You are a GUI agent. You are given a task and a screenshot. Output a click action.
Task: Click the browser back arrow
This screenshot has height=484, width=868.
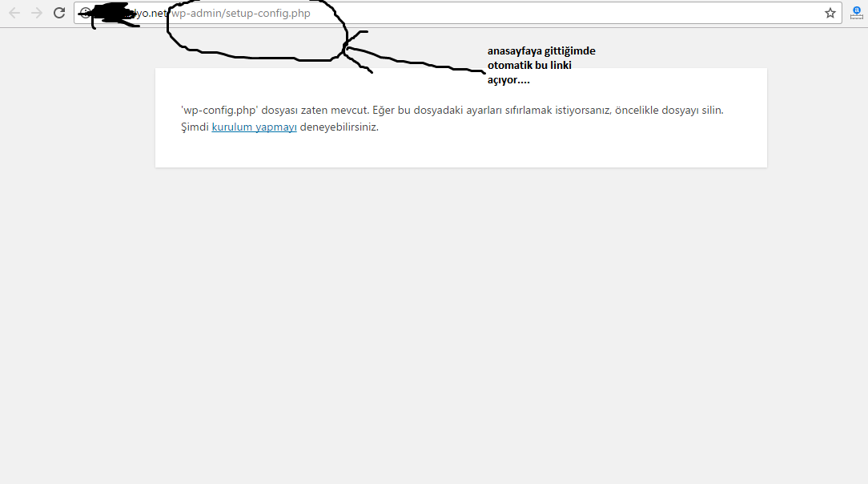(14, 13)
